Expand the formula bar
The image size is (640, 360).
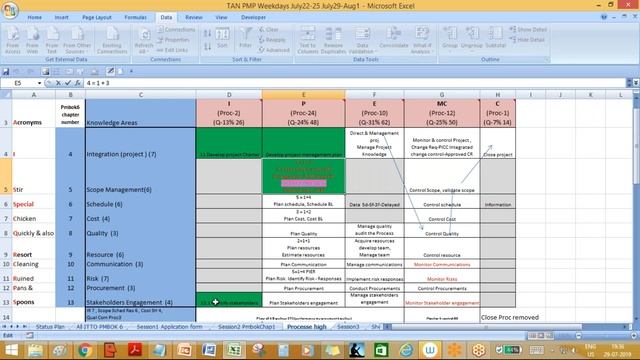[636, 83]
